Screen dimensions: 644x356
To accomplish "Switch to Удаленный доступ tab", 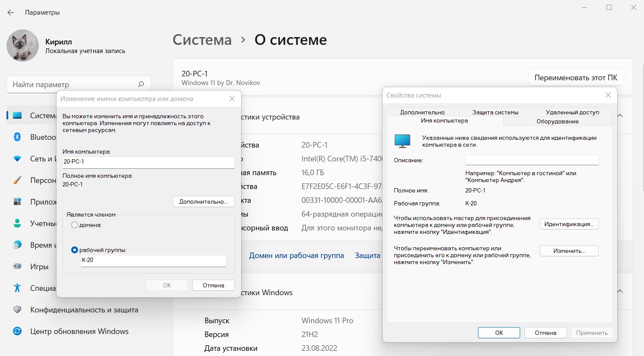I will [572, 112].
